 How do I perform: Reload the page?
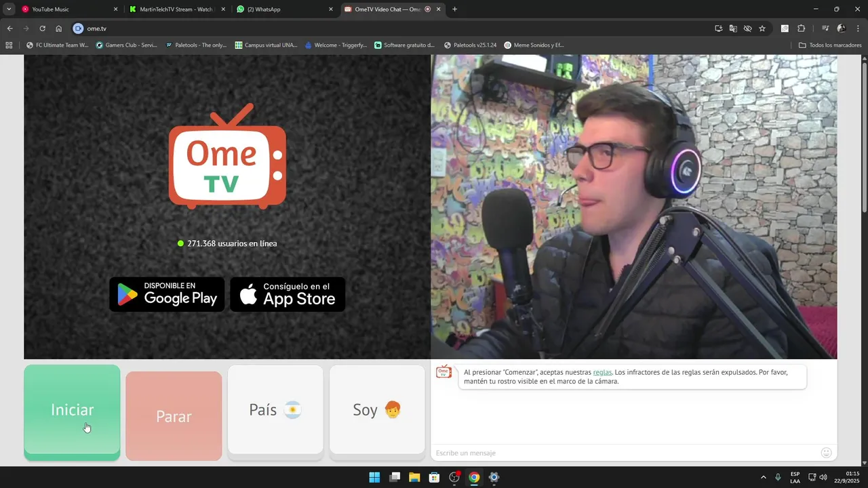pyautogui.click(x=42, y=28)
